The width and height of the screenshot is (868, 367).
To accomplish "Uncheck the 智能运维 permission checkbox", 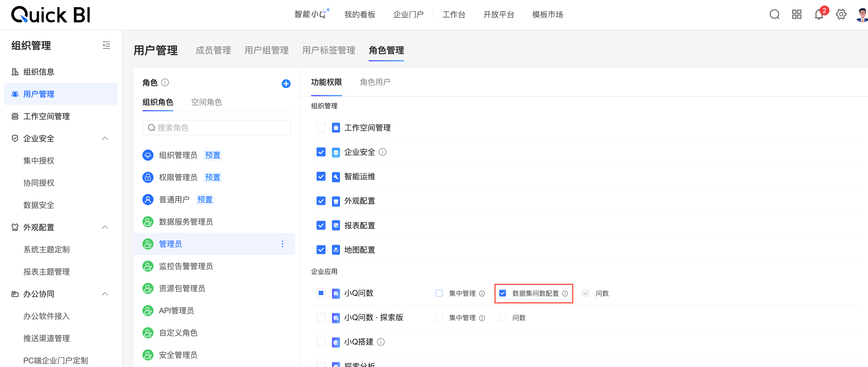I will pyautogui.click(x=321, y=177).
